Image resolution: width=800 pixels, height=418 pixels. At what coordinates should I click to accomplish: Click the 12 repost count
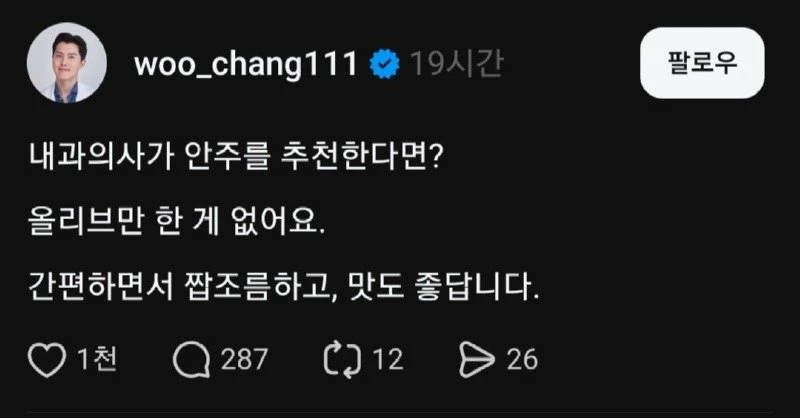click(391, 359)
